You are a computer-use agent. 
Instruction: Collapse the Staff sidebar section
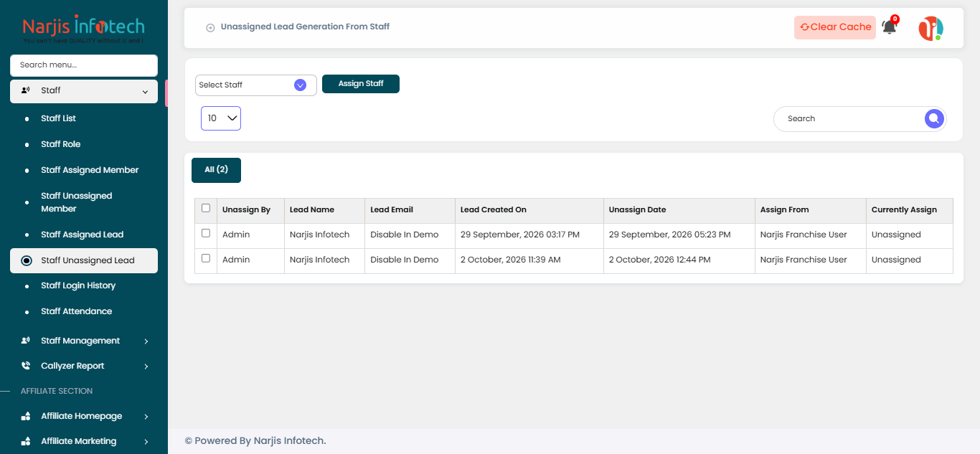[x=145, y=91]
